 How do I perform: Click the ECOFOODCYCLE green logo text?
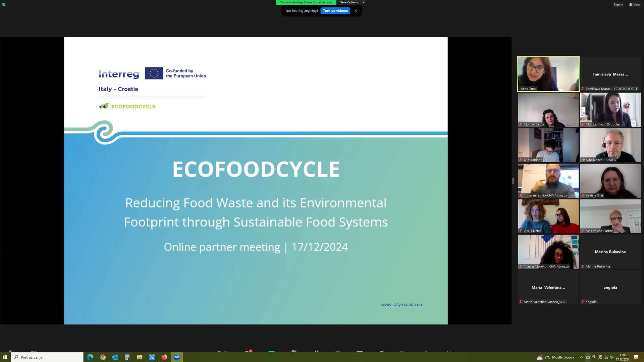[x=133, y=106]
